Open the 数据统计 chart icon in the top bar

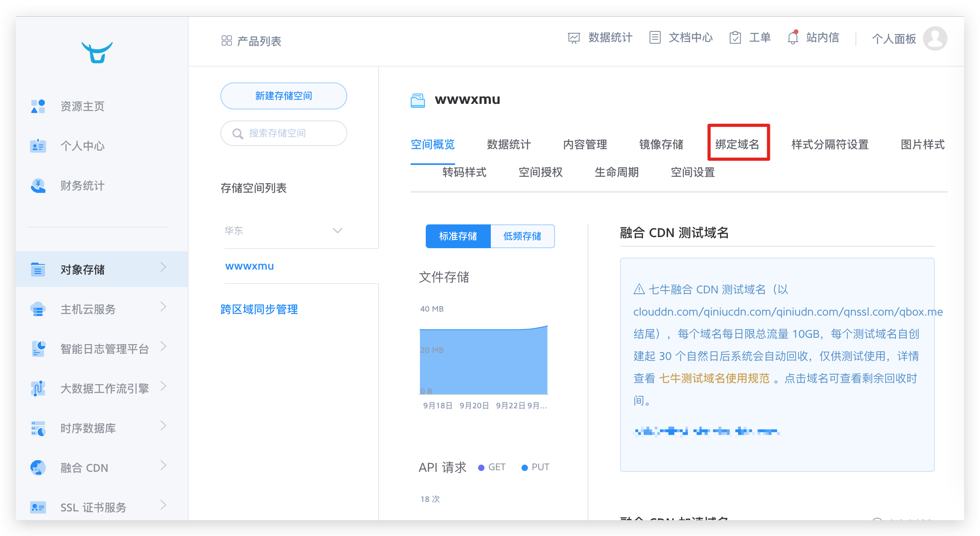click(x=574, y=38)
